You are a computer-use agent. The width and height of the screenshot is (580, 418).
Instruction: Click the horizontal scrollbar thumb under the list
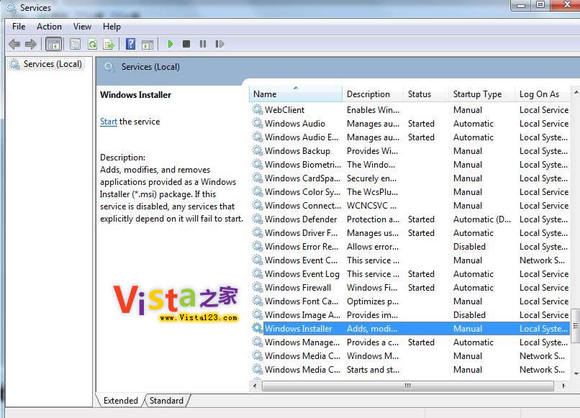point(408,386)
